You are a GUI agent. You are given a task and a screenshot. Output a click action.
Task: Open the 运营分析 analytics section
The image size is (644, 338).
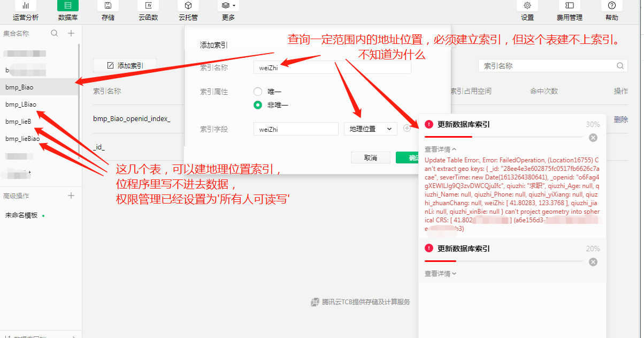point(25,11)
